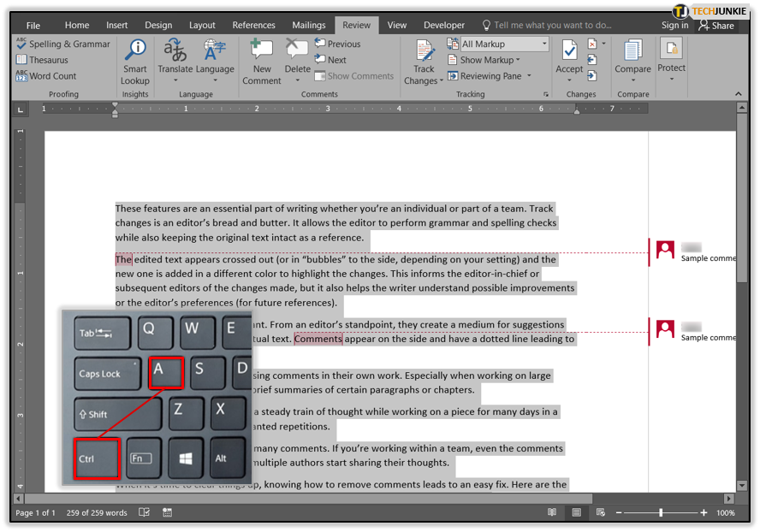Click the Protect document icon
This screenshot has width=760, height=532.
click(x=671, y=49)
